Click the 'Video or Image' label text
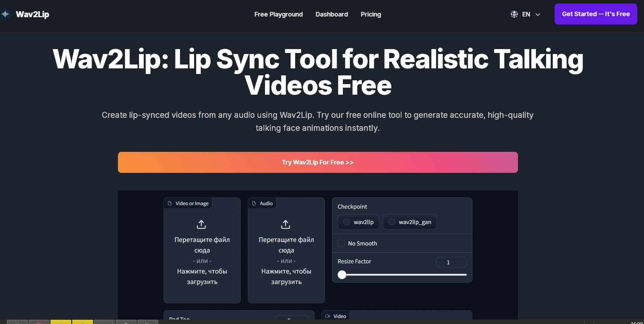 click(192, 203)
